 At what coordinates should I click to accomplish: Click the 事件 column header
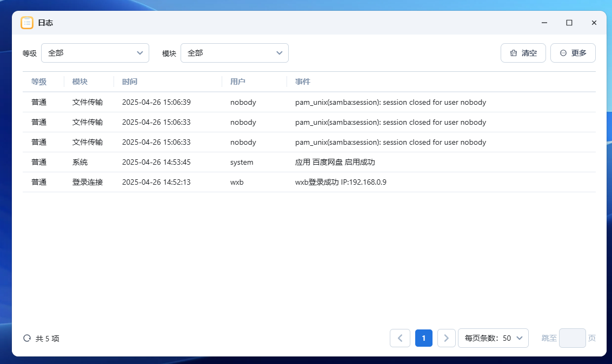(x=303, y=82)
